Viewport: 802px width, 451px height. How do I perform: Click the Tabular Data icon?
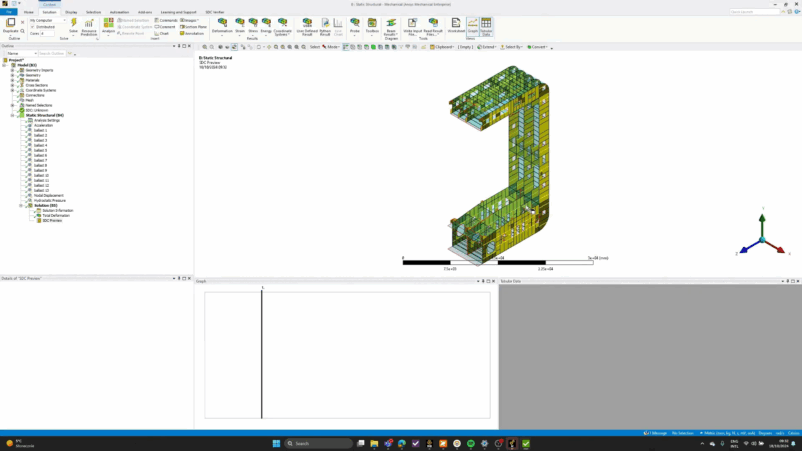point(486,25)
